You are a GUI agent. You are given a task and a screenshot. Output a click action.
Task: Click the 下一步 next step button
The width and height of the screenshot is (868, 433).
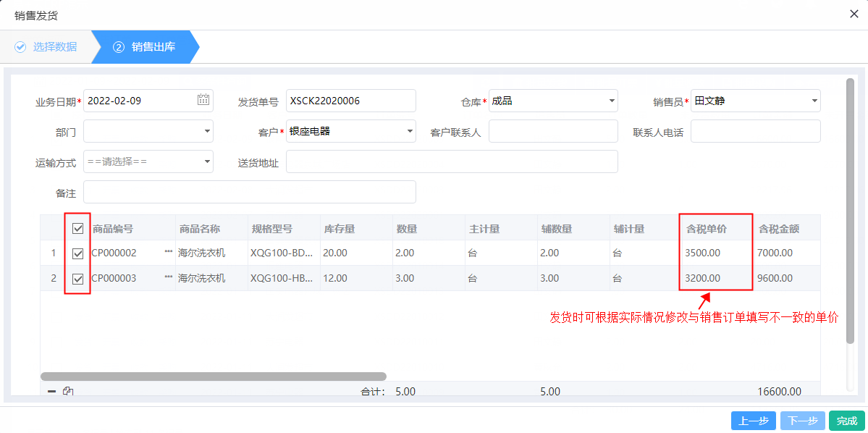click(x=802, y=421)
